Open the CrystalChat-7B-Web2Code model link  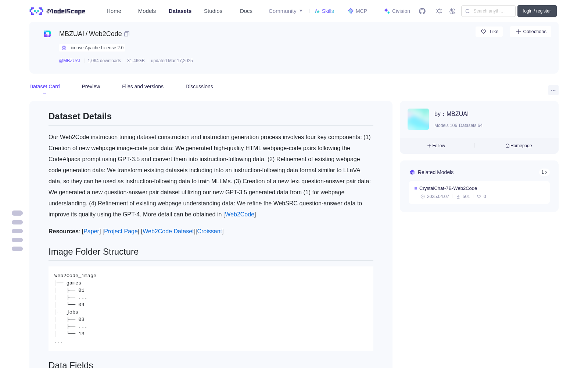coord(448,188)
